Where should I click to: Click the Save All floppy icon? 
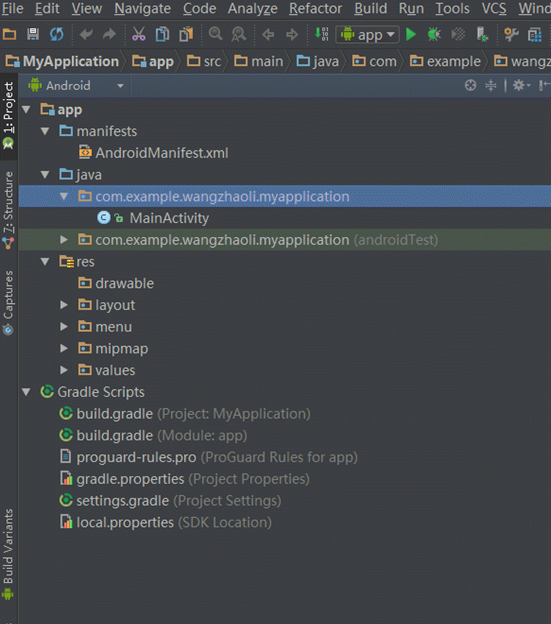[x=33, y=34]
